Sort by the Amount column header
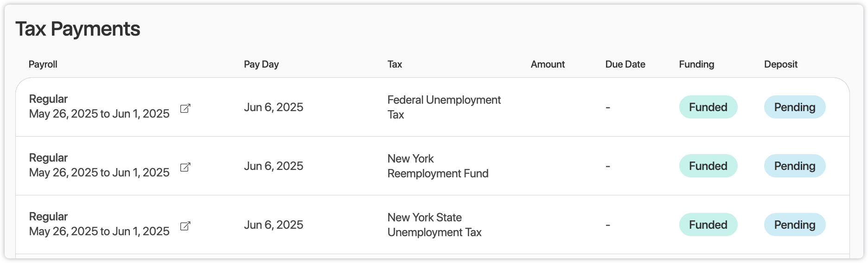 (x=548, y=64)
